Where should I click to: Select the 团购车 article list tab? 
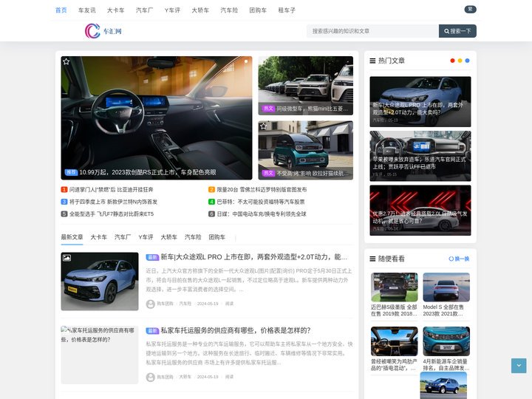tap(217, 237)
